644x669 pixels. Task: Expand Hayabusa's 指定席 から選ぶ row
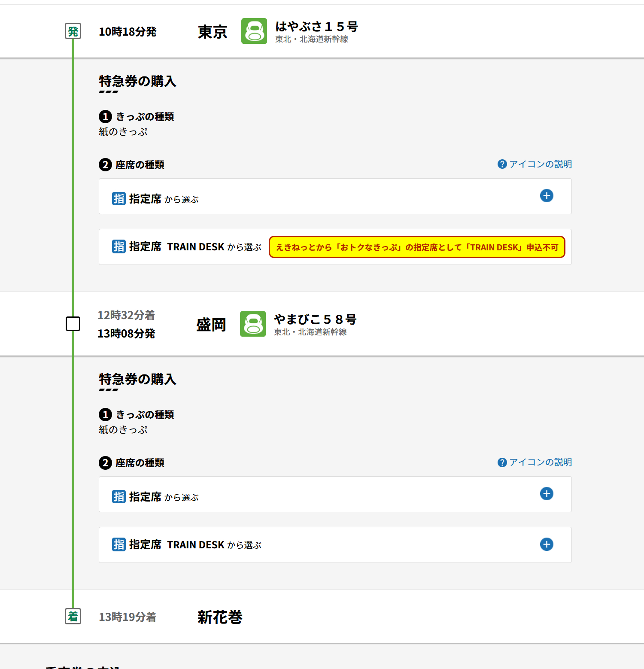335,196
